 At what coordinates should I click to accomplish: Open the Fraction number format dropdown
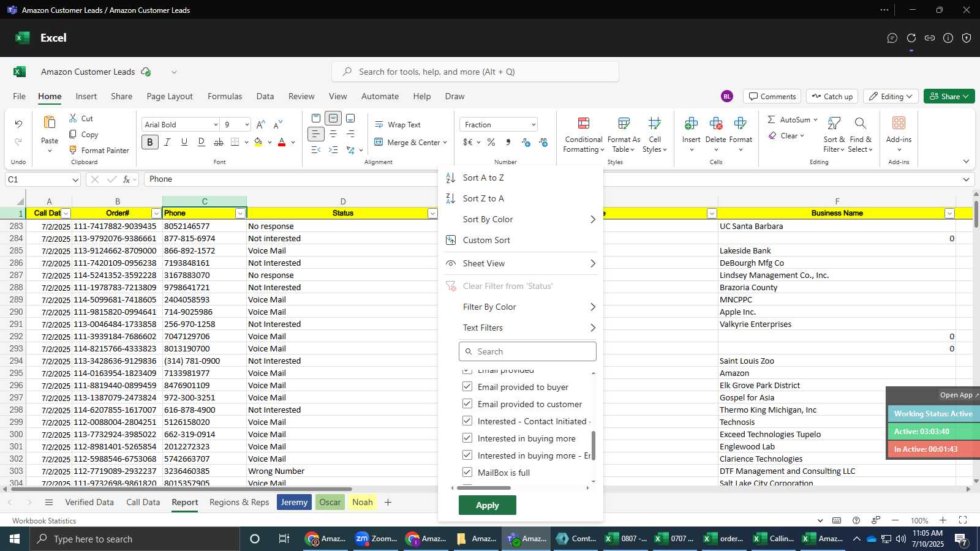point(533,124)
